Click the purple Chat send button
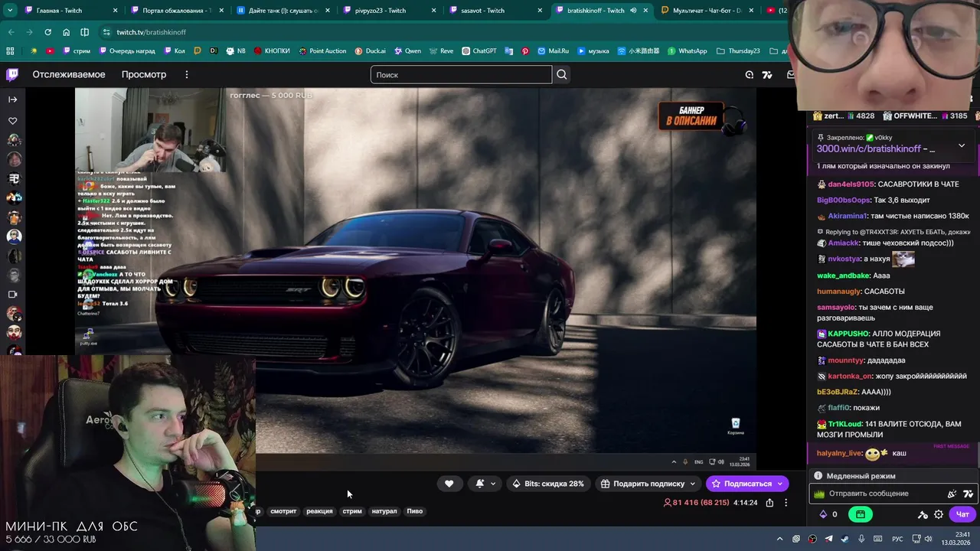This screenshot has width=980, height=551. tap(962, 514)
